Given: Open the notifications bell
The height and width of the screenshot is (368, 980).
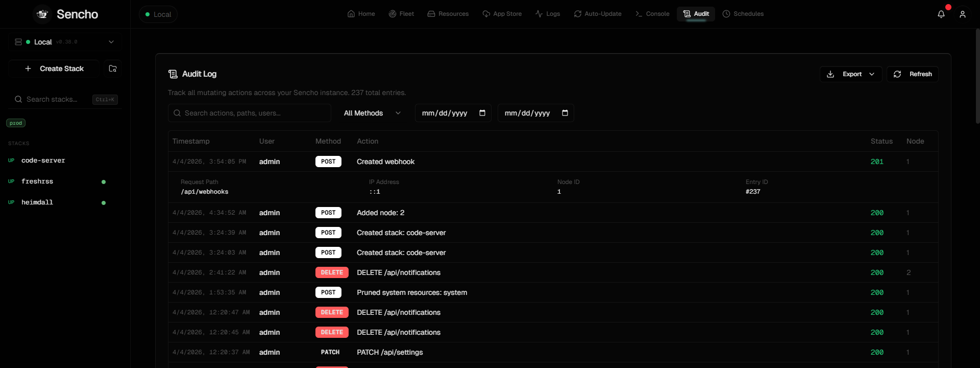Looking at the screenshot, I should click(941, 14).
